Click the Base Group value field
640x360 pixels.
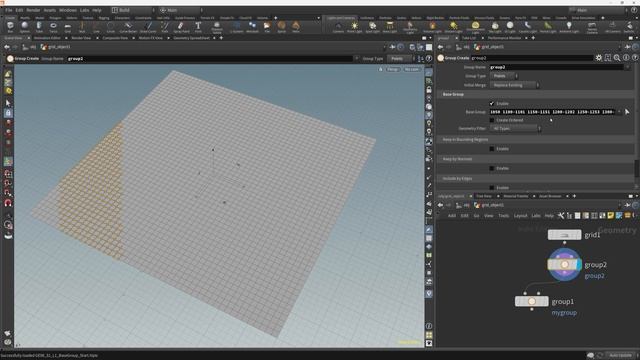click(553, 111)
